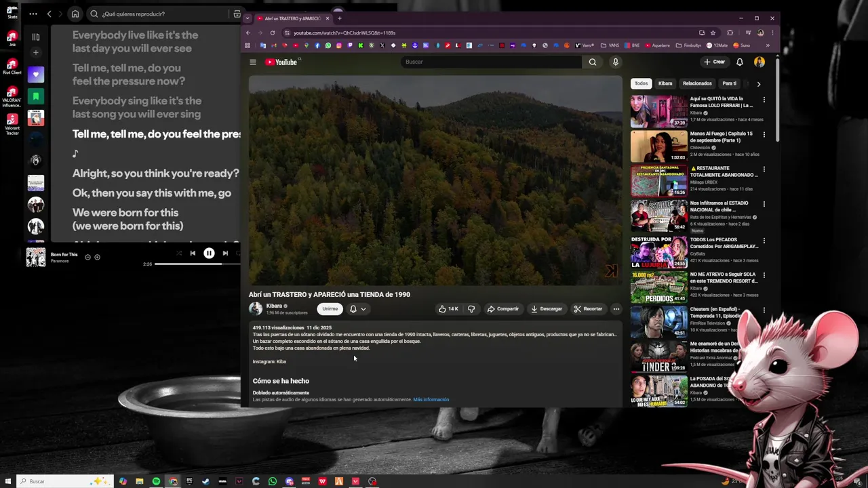Viewport: 868px width, 488px height.
Task: Click the Chrome address bar URL
Action: point(344,33)
